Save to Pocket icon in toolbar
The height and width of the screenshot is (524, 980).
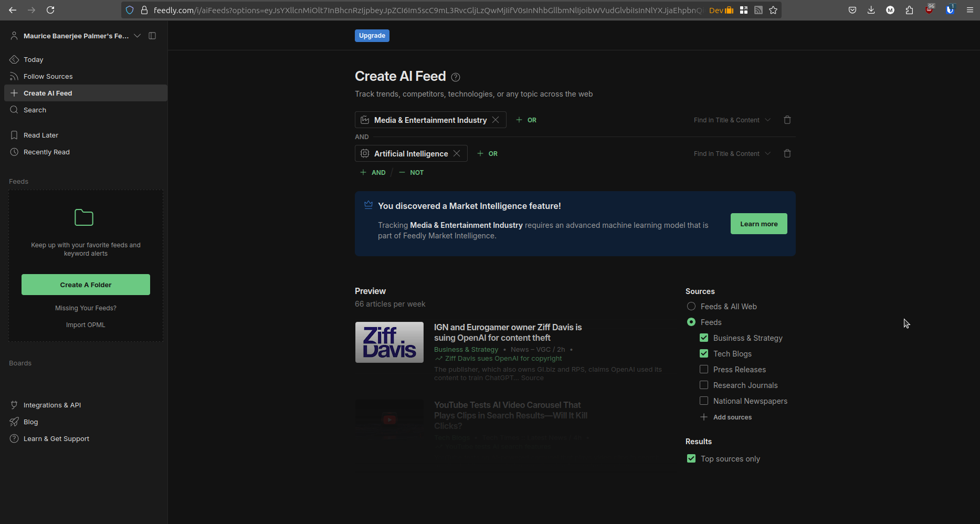852,10
